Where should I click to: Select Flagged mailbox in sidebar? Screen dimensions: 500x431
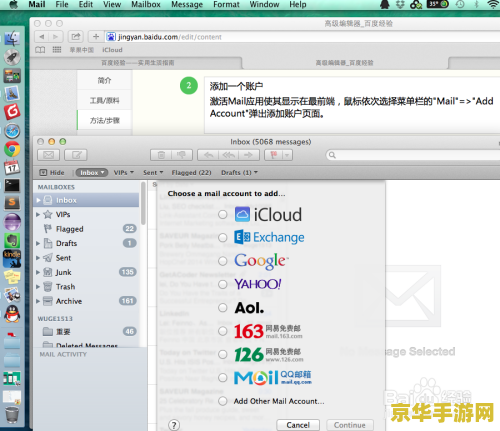coord(86,229)
